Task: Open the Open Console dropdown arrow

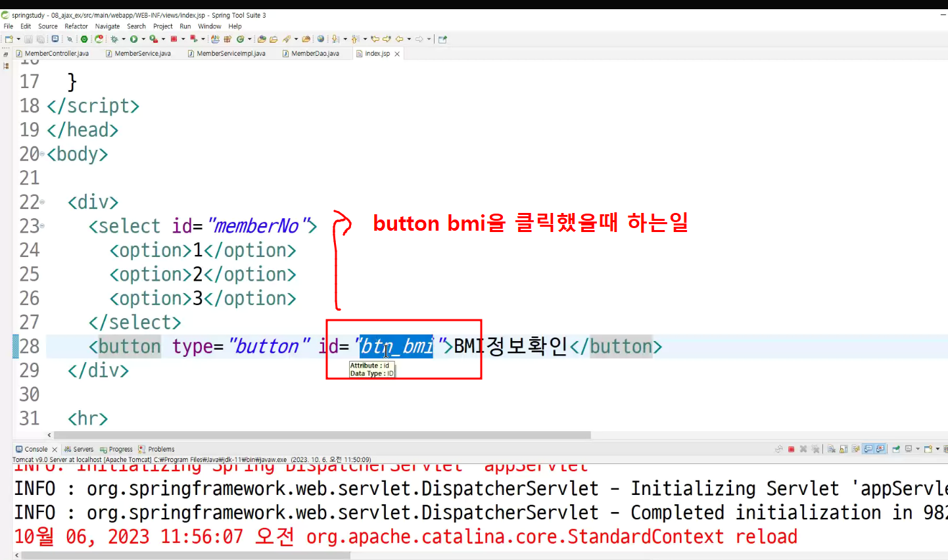Action: [937, 449]
